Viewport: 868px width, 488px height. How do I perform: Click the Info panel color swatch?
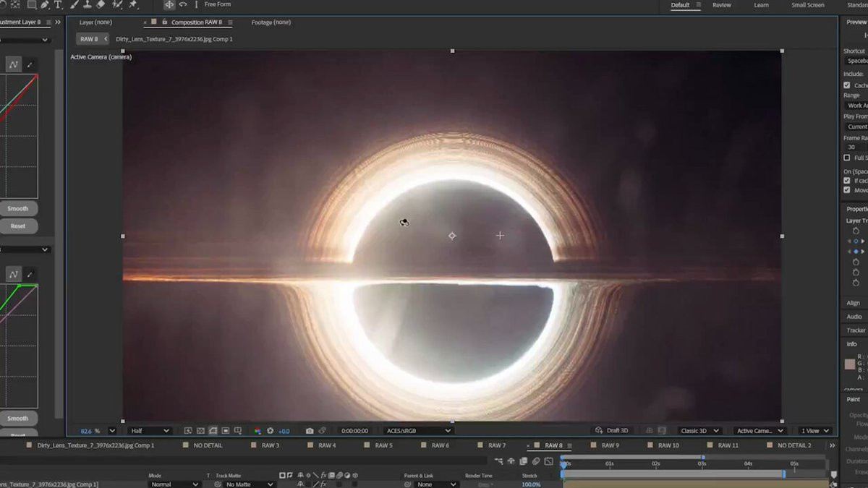pyautogui.click(x=850, y=364)
